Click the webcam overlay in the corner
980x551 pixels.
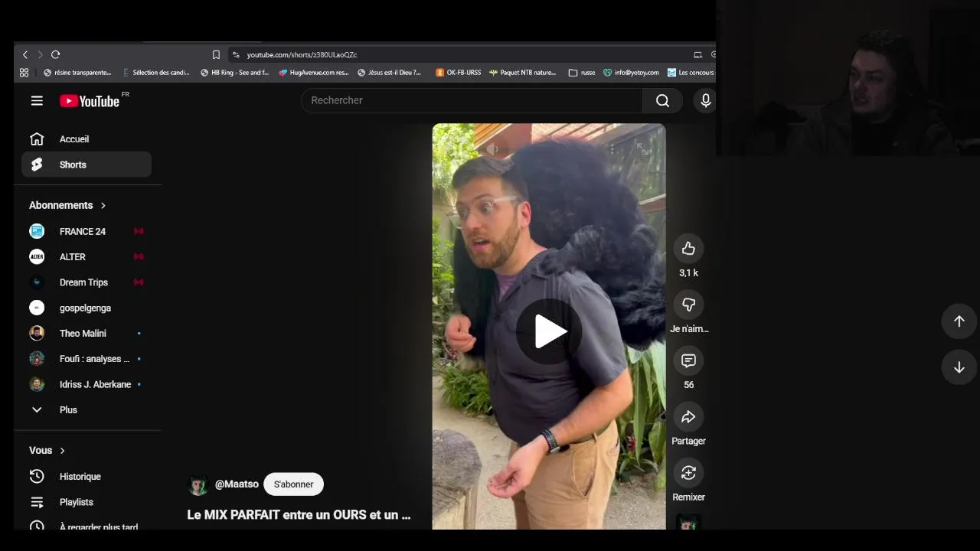click(x=848, y=78)
